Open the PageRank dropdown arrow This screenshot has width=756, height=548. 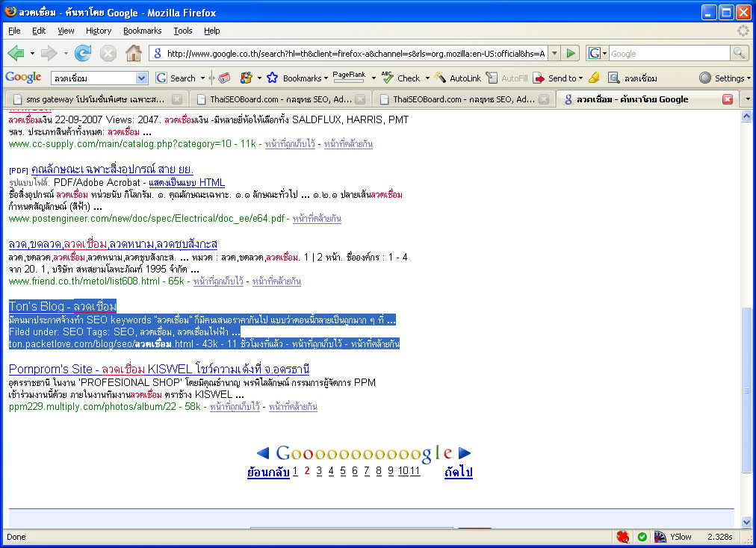coord(374,78)
